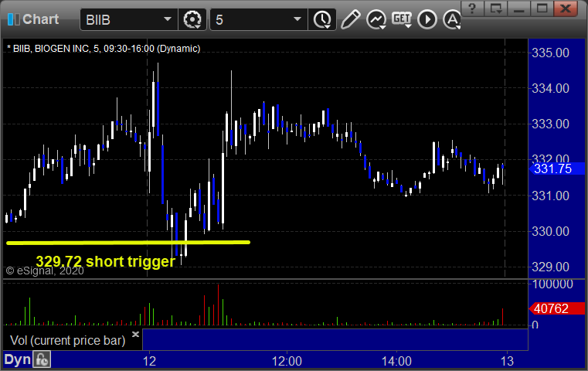Image resolution: width=588 pixels, height=371 pixels.
Task: Click the Chart window icon
Action: coord(13,19)
